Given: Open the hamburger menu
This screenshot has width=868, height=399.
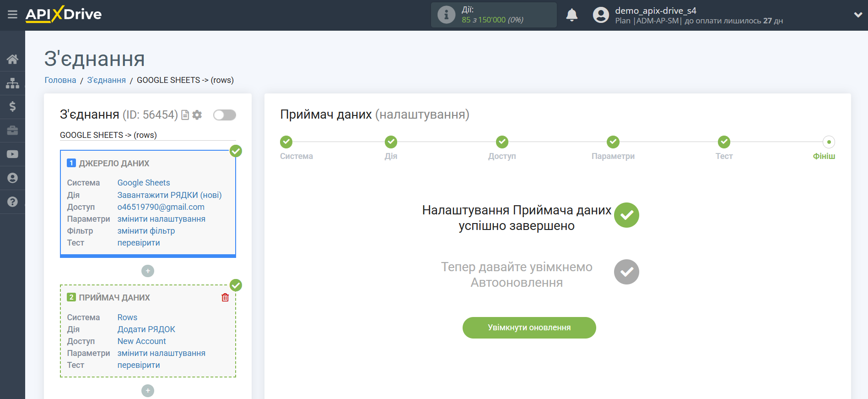Looking at the screenshot, I should [x=12, y=15].
